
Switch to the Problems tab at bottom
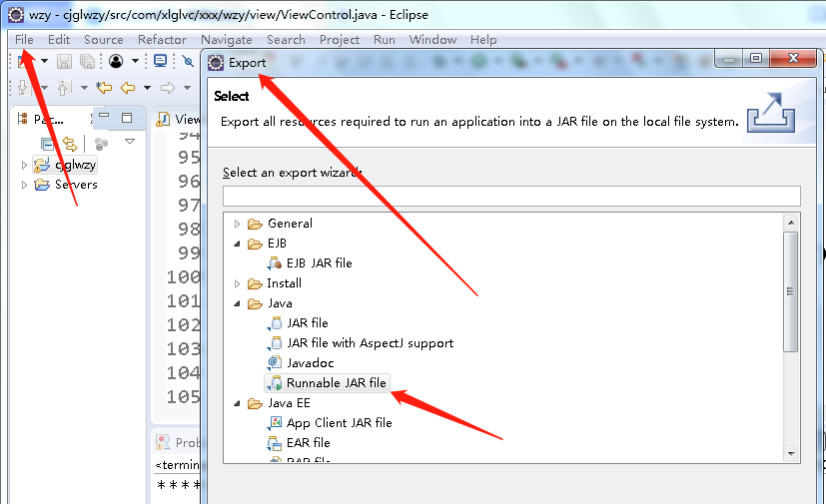coord(178,443)
